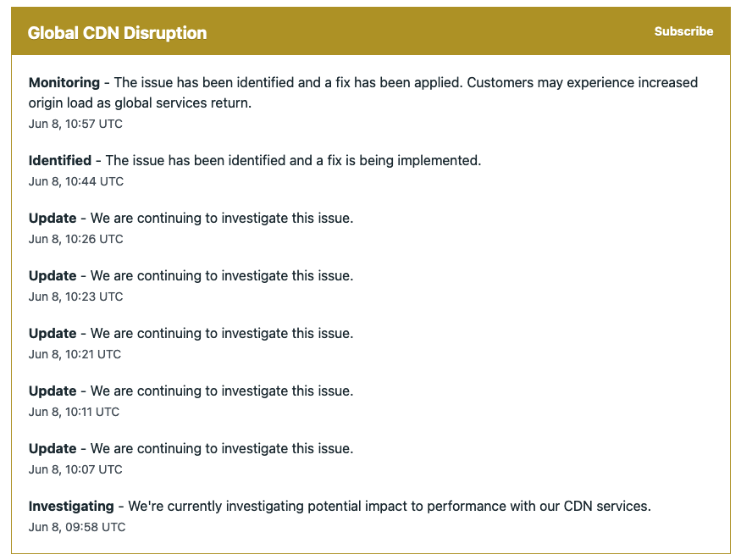Click the Jun 8, 10:21 UTC timestamp

click(x=75, y=354)
